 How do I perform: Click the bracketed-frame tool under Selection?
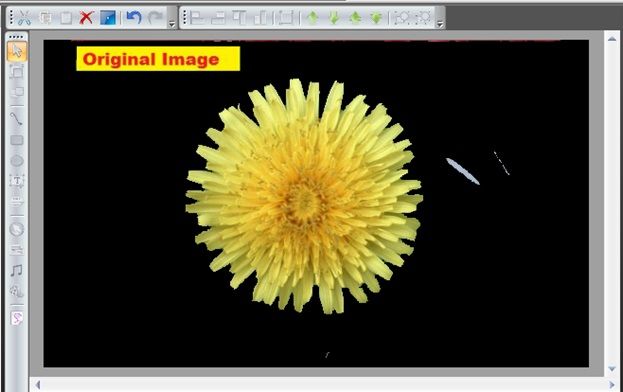[17, 72]
